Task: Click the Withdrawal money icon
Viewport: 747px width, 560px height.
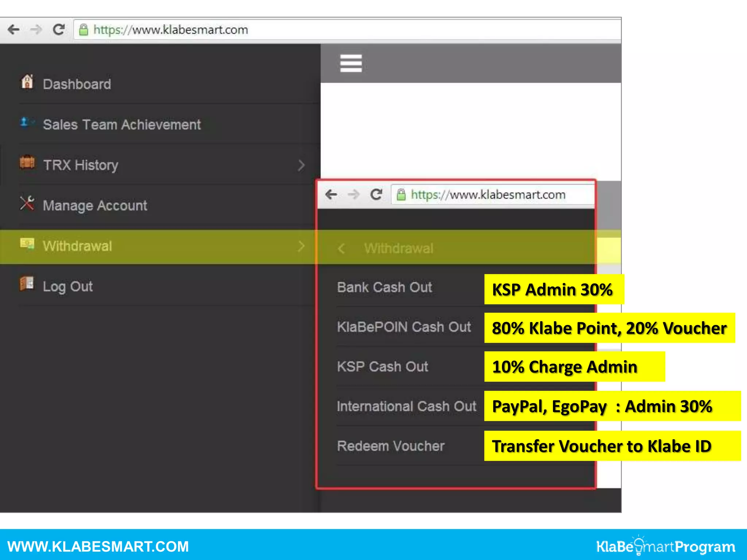Action: point(27,244)
